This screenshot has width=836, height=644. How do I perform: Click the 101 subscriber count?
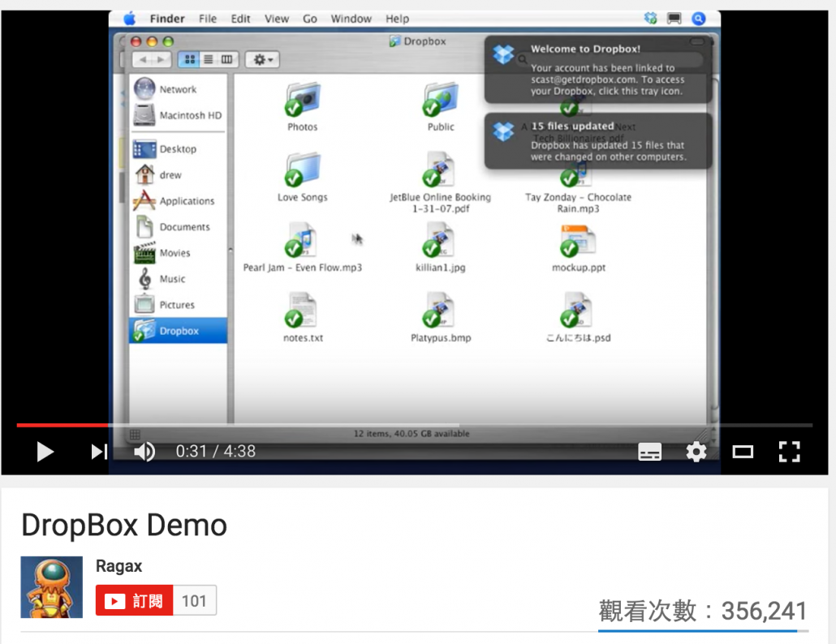(194, 600)
